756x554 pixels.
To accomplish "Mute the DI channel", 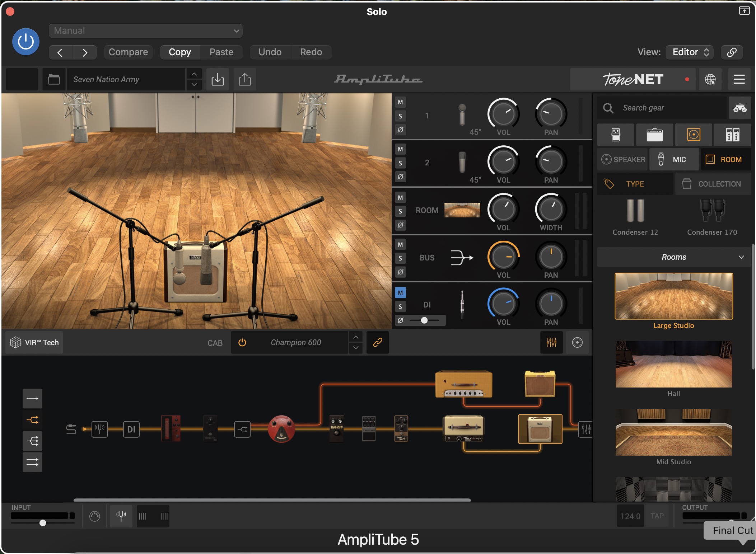I will pos(400,293).
